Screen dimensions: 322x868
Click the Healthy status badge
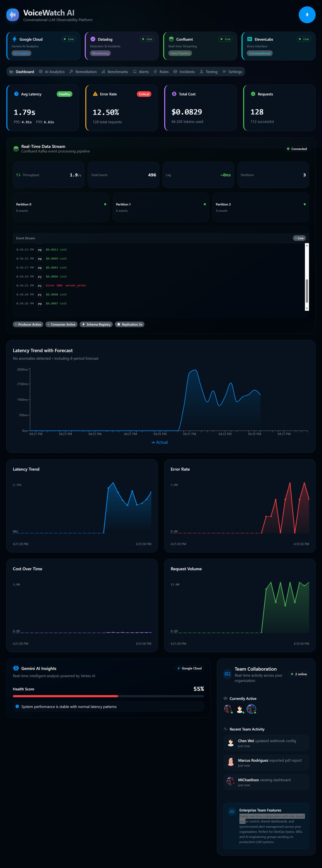click(64, 94)
